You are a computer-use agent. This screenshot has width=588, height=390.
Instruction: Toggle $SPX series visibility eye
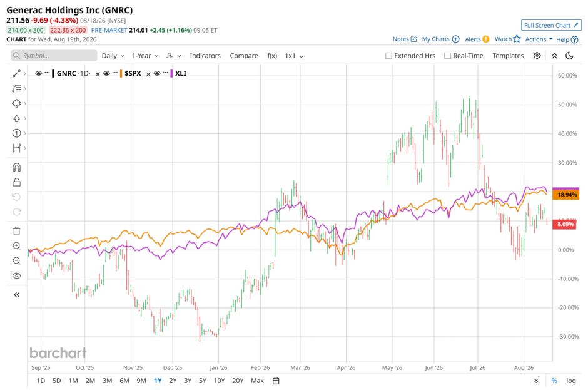(x=106, y=73)
